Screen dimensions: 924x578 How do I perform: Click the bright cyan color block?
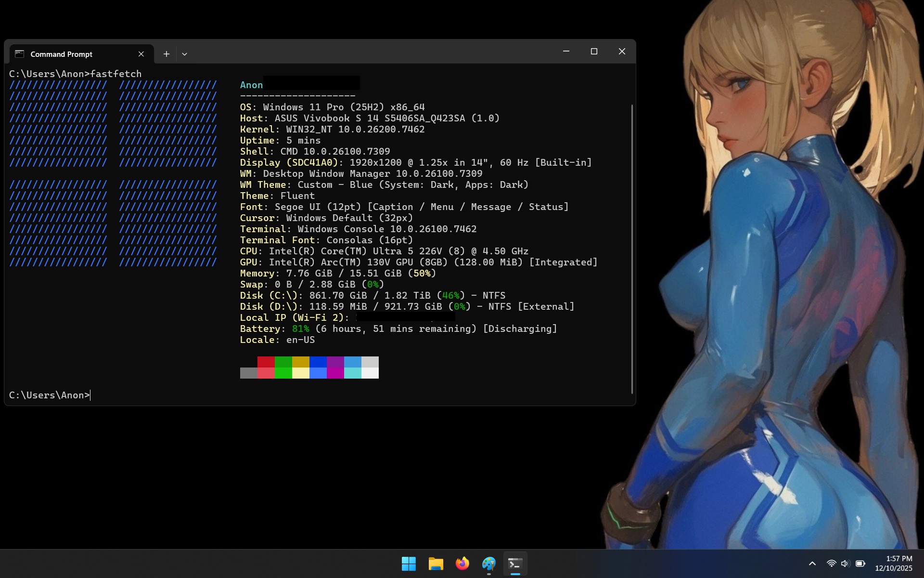coord(352,373)
